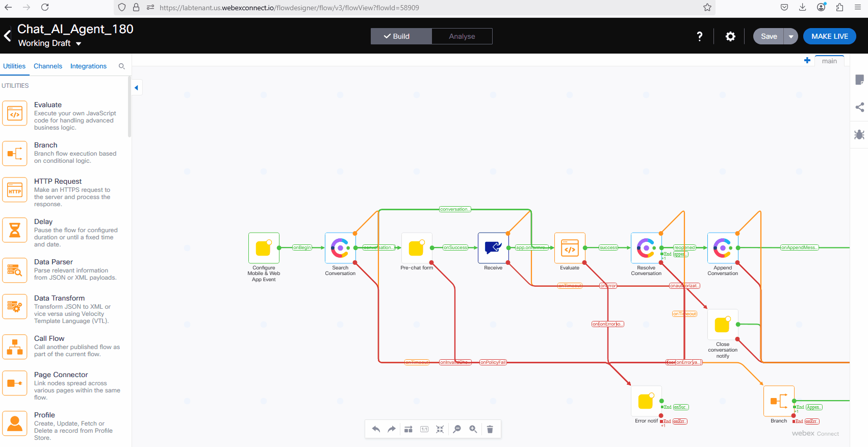Open the Save button dropdown arrow
868x447 pixels.
[791, 36]
